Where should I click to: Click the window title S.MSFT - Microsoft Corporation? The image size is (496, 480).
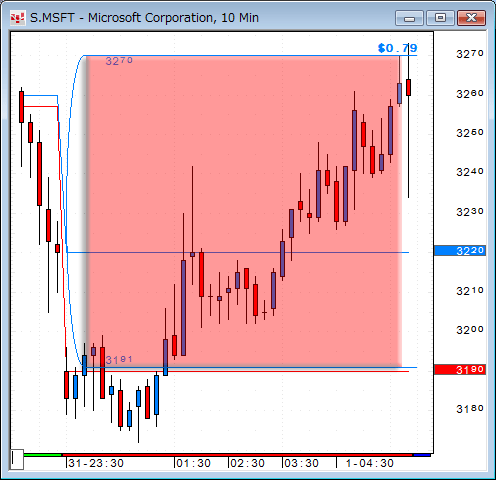click(144, 18)
